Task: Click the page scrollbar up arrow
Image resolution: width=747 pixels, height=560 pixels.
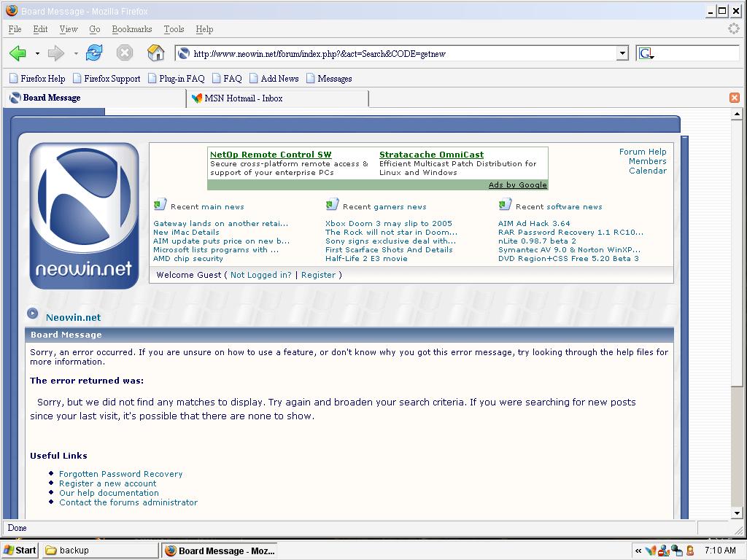Action: 737,114
